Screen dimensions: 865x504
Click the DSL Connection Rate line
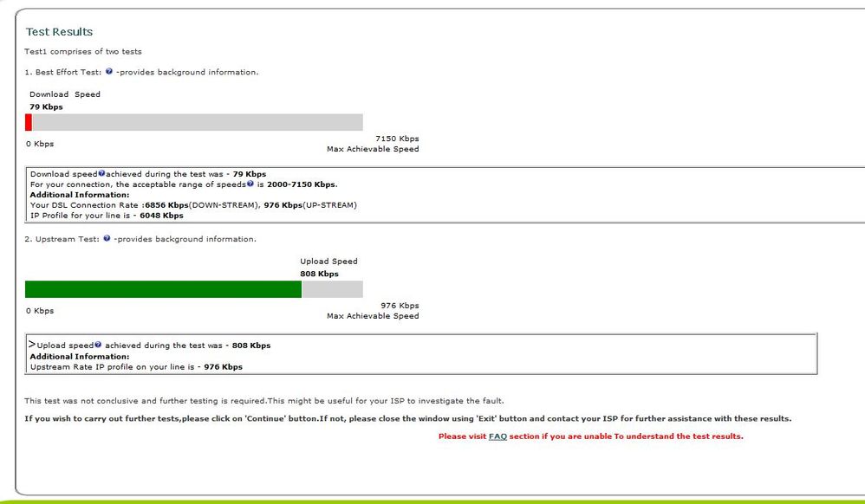pos(193,205)
